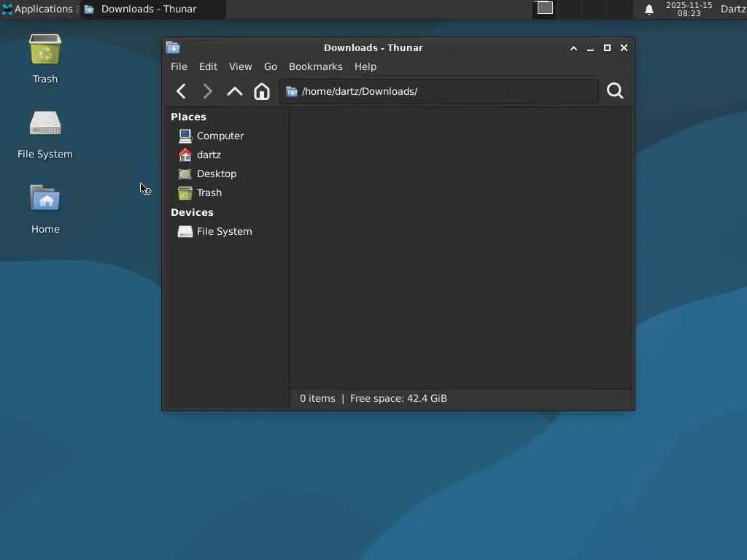The height and width of the screenshot is (560, 747).
Task: Click the Places header in the sidebar
Action: tap(188, 117)
